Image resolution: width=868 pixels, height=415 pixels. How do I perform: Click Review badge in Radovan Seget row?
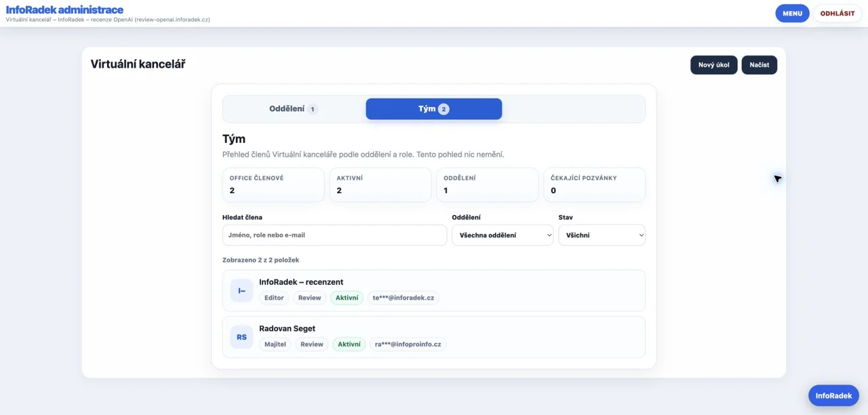coord(312,344)
